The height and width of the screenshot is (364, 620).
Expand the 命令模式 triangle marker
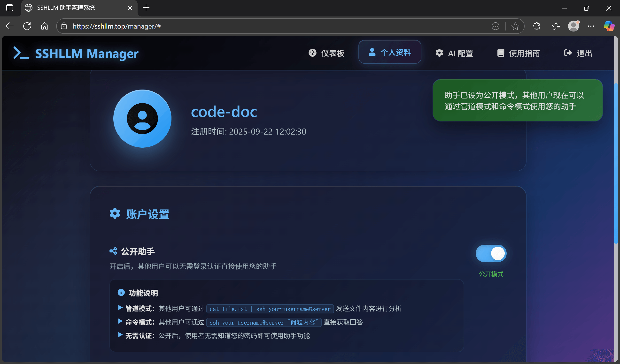[120, 322]
